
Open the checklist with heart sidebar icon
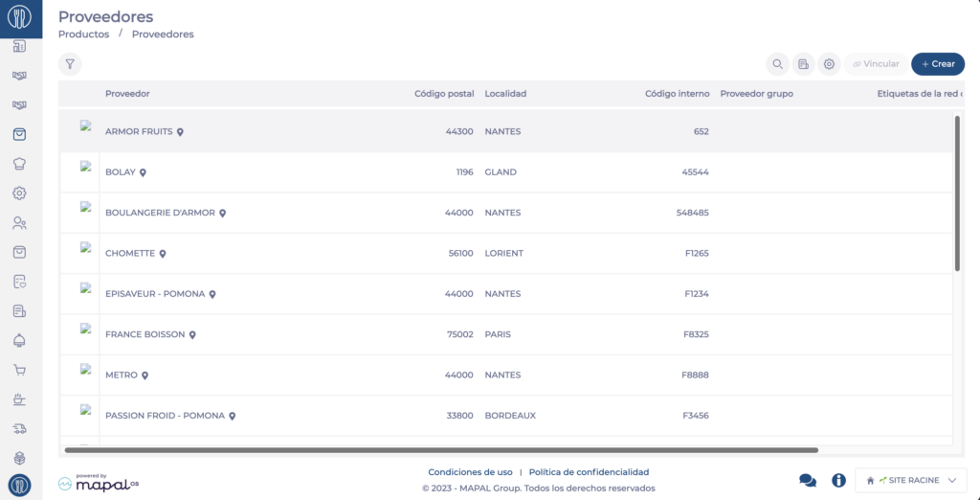coord(19,282)
